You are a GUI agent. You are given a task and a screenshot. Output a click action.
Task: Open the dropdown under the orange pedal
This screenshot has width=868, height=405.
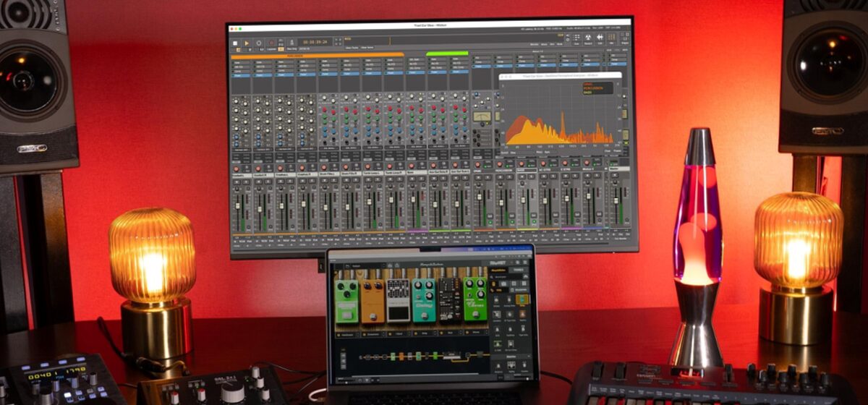tap(383, 334)
